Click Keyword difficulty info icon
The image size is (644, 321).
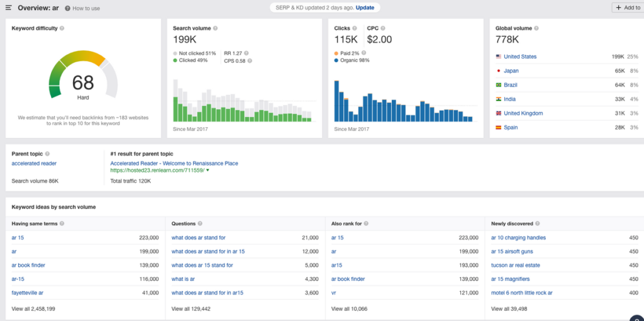click(x=62, y=28)
